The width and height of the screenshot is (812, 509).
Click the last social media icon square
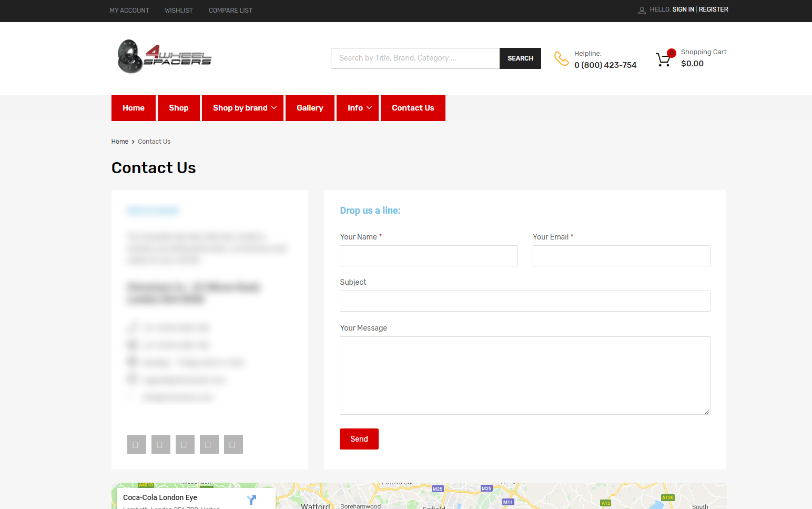coord(233,444)
